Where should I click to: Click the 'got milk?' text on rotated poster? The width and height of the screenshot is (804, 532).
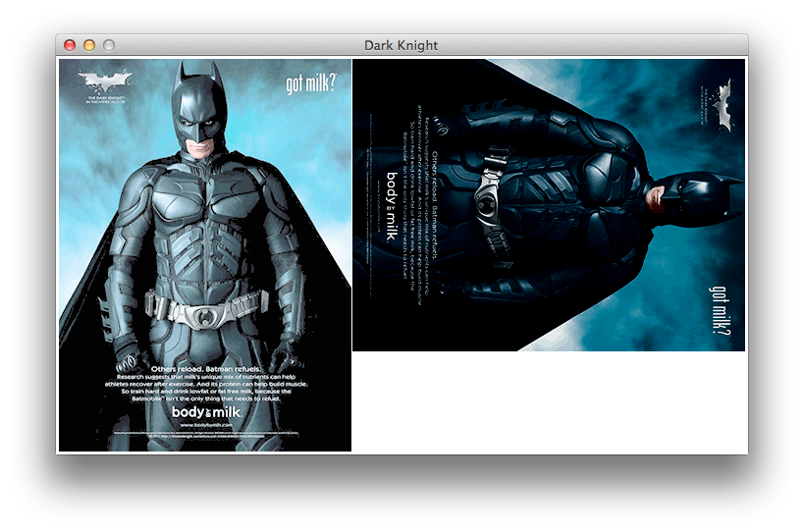pos(720,311)
